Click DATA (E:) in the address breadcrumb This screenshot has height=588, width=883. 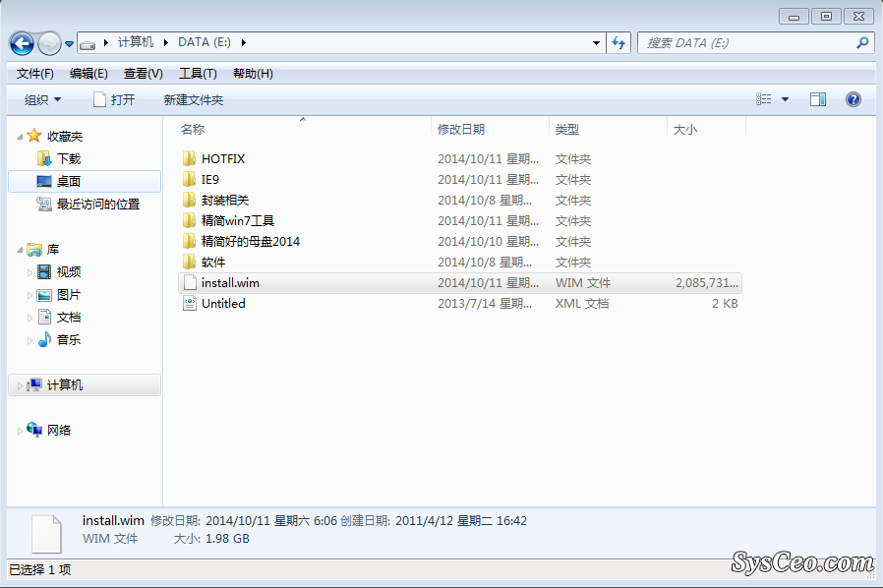tap(205, 42)
